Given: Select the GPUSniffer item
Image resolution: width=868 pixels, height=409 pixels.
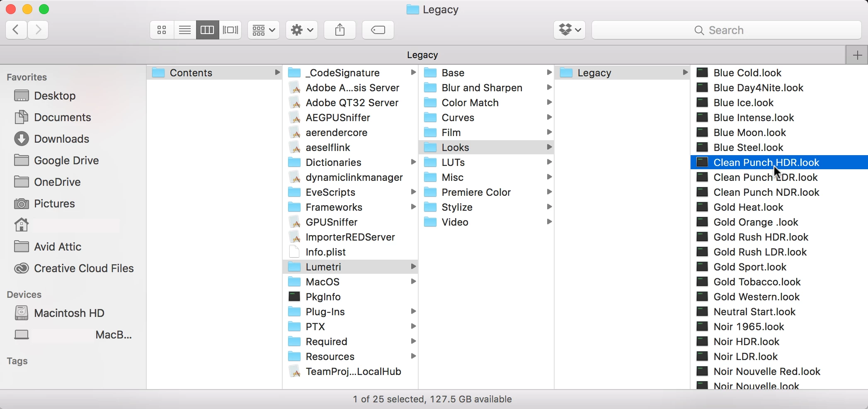Looking at the screenshot, I should 351,222.
